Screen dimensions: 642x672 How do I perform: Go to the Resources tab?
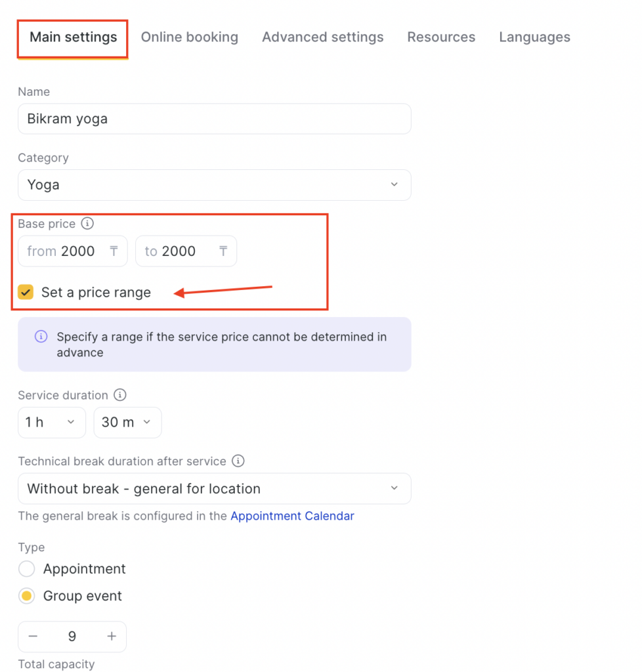[441, 37]
